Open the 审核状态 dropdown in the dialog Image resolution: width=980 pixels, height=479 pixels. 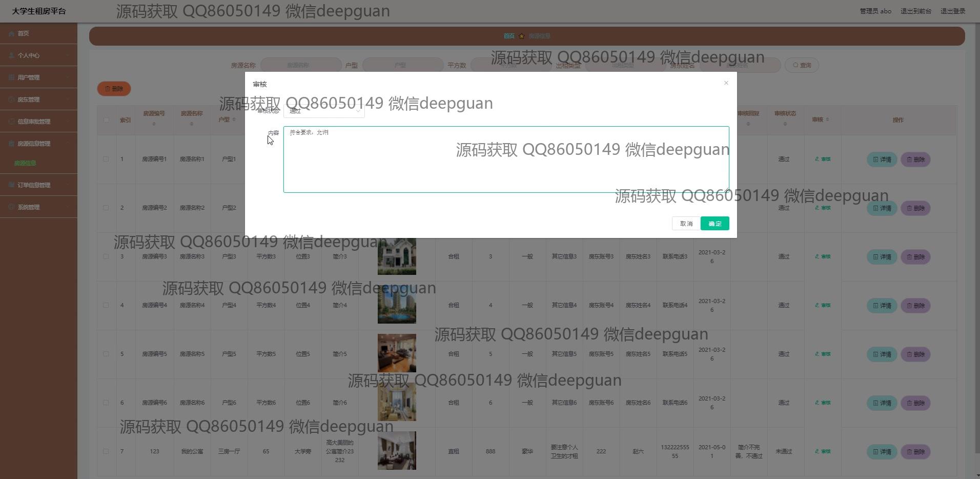click(324, 111)
